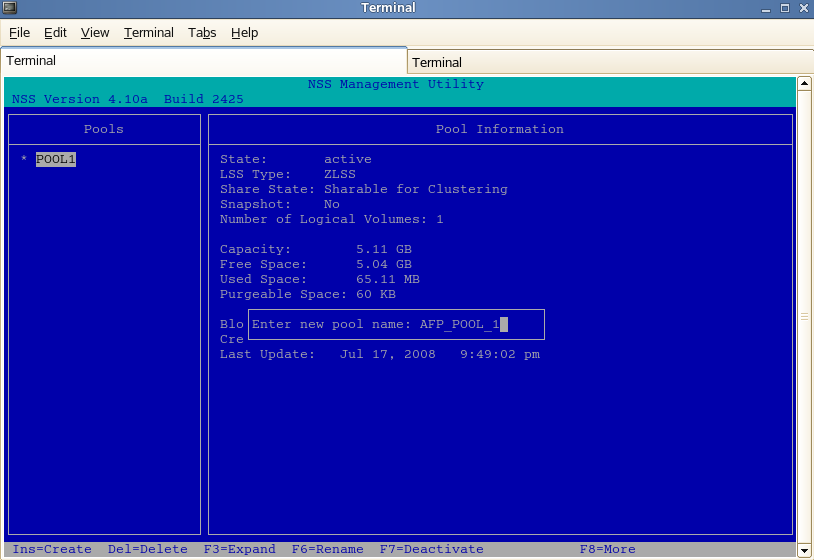Click the Used Space 65.11 MB value
The width and height of the screenshot is (814, 560).
[388, 280]
